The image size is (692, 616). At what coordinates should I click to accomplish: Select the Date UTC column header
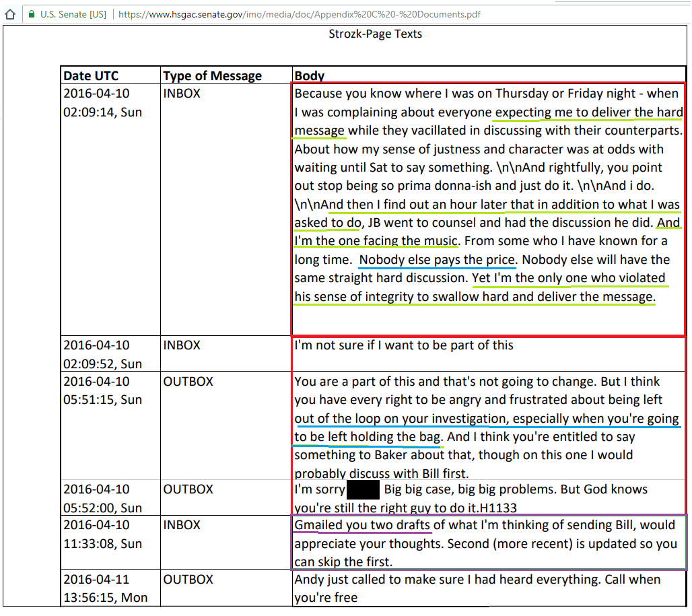pos(91,75)
